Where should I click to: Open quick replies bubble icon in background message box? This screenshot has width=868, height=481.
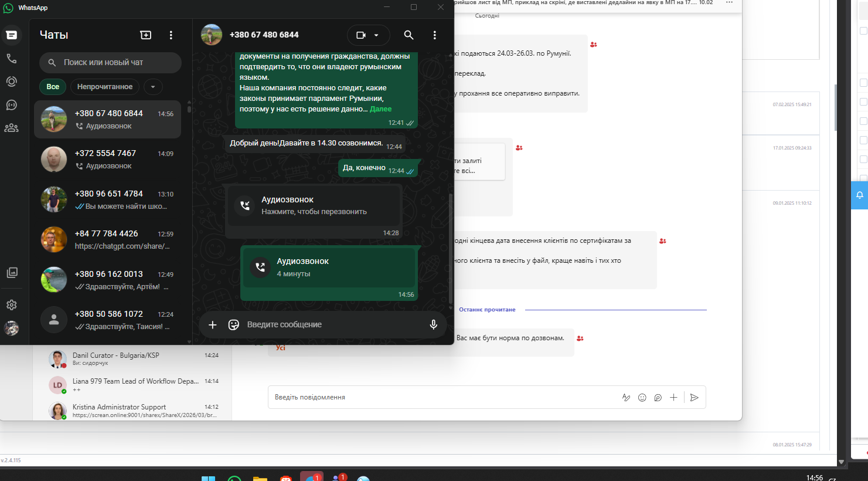coord(658,398)
